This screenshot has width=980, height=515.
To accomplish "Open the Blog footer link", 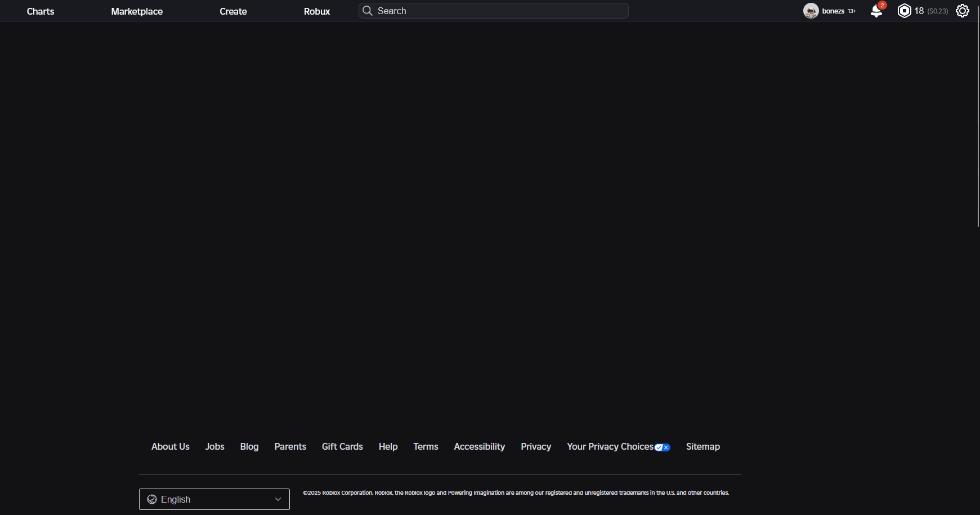I will coord(249,446).
